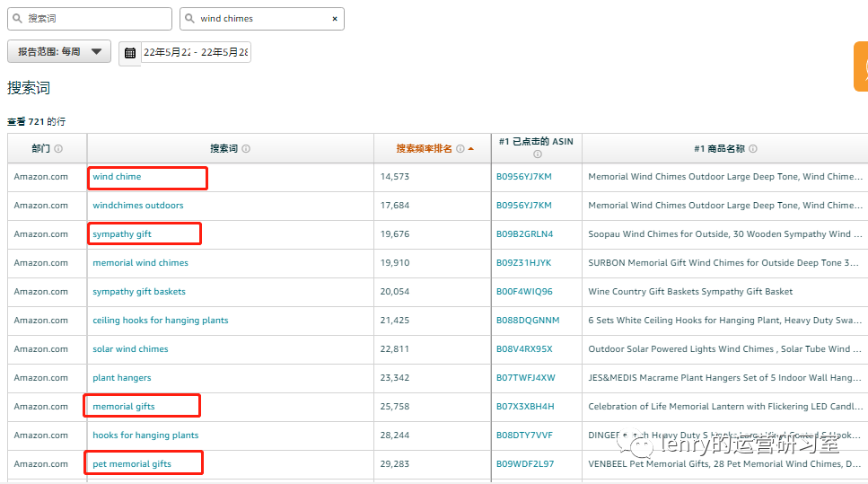Select the rank value 29,283
The height and width of the screenshot is (484, 868).
[395, 464]
